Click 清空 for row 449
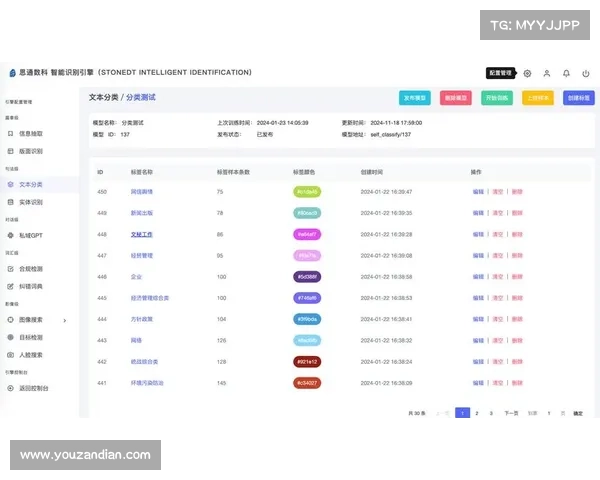 pos(498,213)
